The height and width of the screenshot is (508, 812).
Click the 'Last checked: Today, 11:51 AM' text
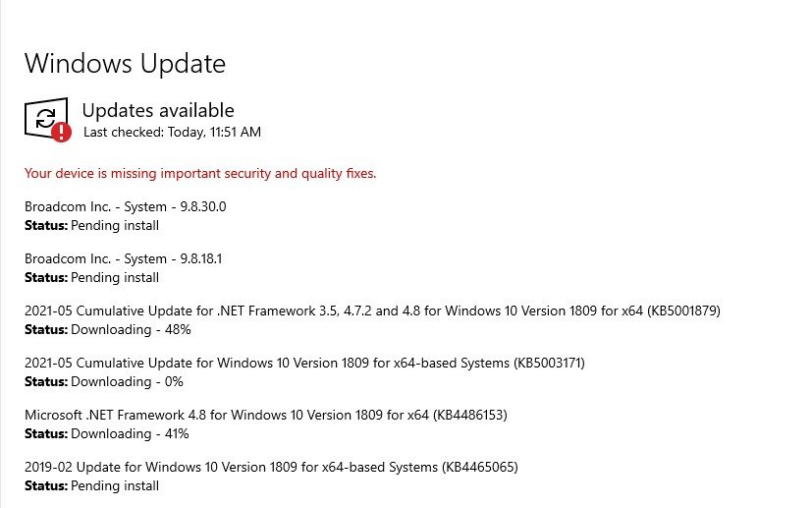point(172,132)
